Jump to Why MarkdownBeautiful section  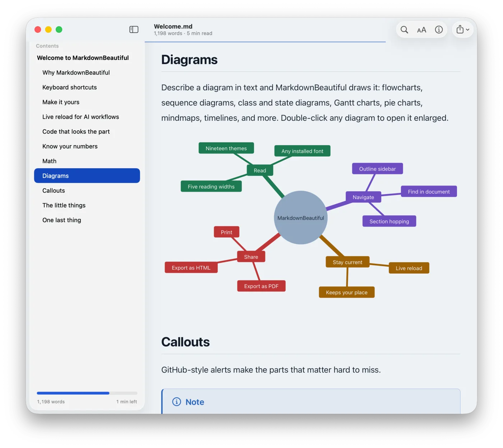tap(76, 73)
